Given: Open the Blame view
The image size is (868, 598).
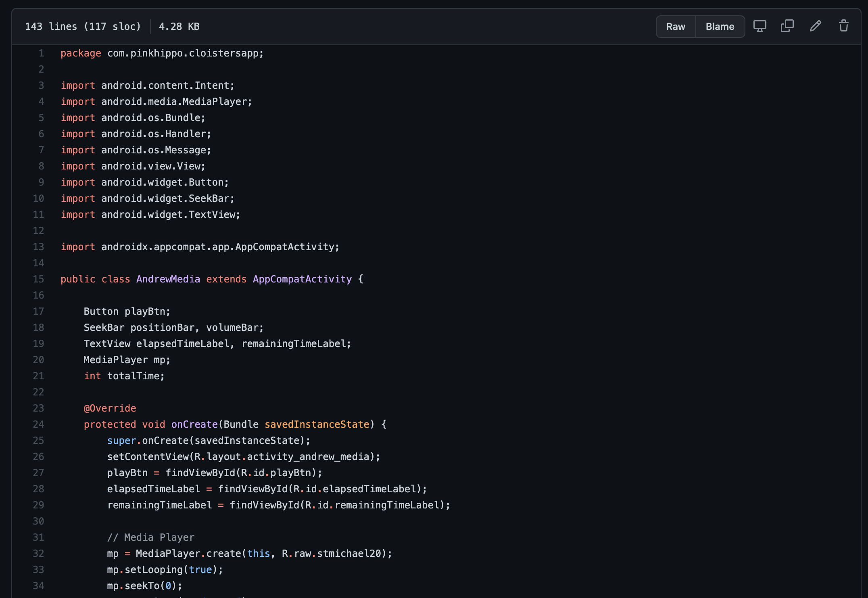Looking at the screenshot, I should point(720,27).
